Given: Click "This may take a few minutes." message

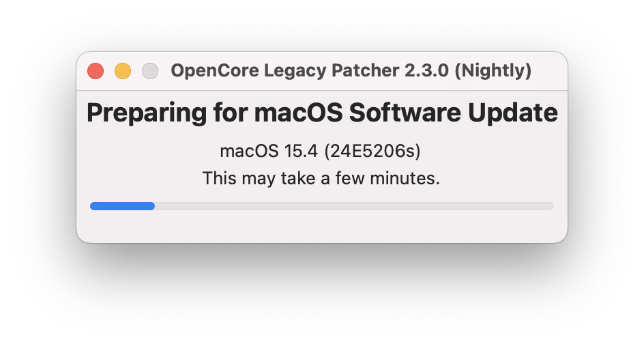Looking at the screenshot, I should (x=321, y=179).
